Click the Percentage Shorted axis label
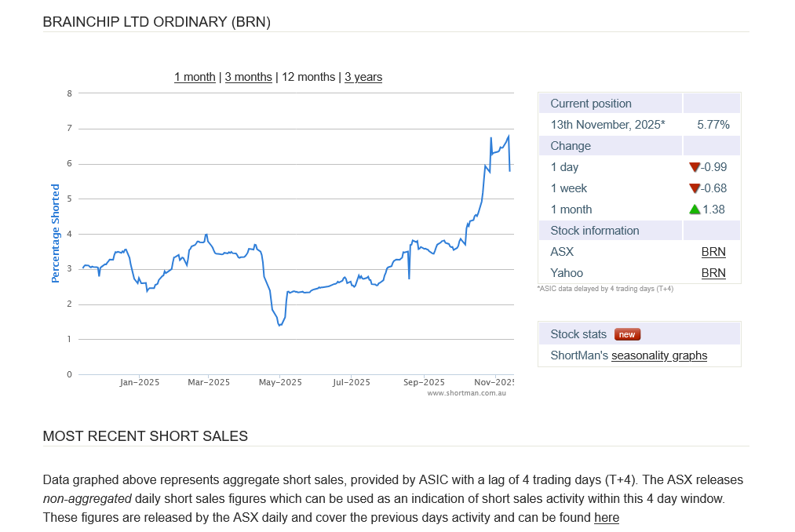795x532 pixels. 56,233
